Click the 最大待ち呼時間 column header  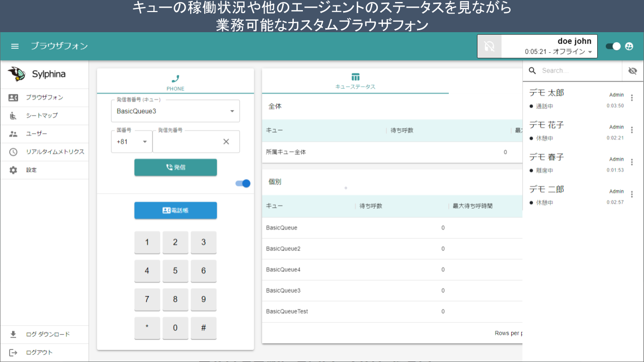[x=472, y=206]
